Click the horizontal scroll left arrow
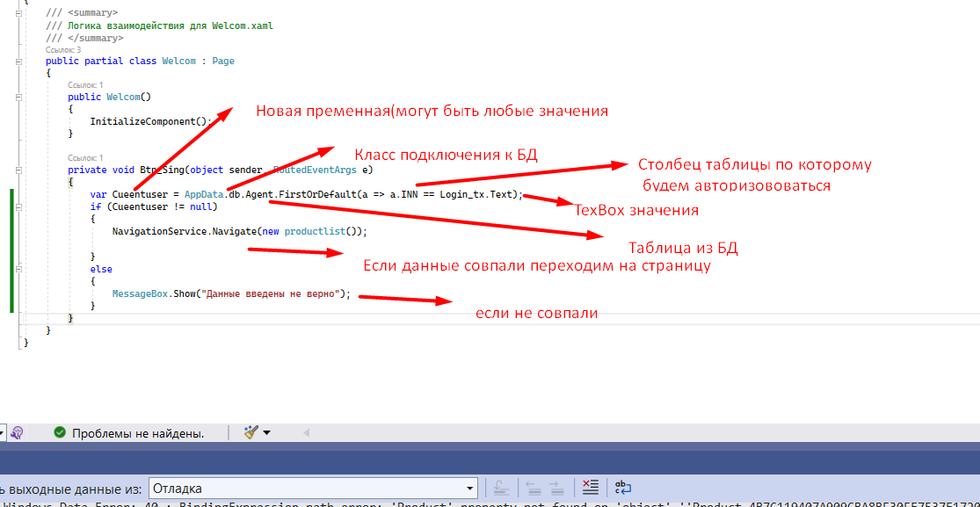 [x=306, y=432]
